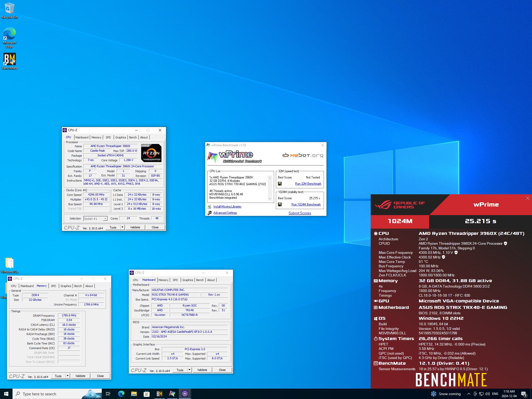Click BIOS version 2102 field in CPU-Z

click(x=190, y=332)
